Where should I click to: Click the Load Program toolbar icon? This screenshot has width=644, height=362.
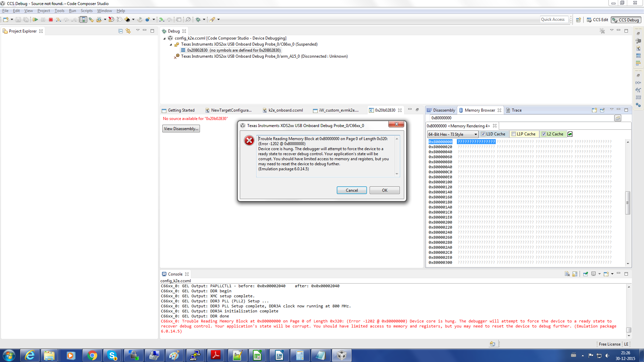click(x=99, y=19)
